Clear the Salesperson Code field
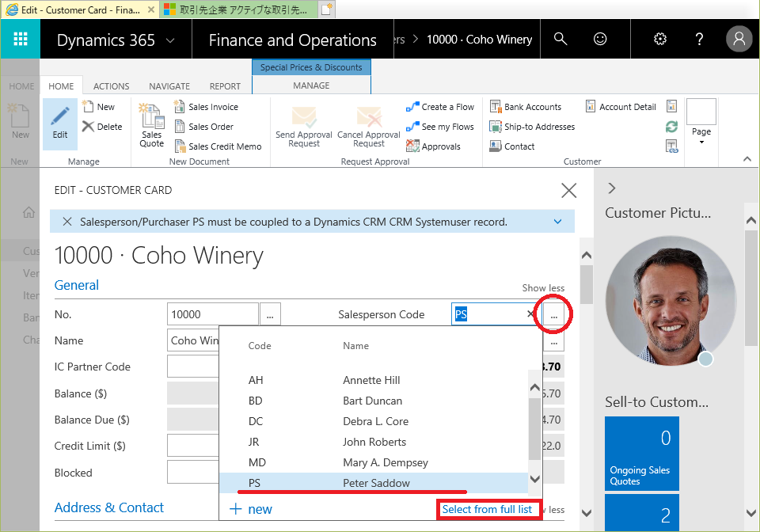 tap(530, 314)
